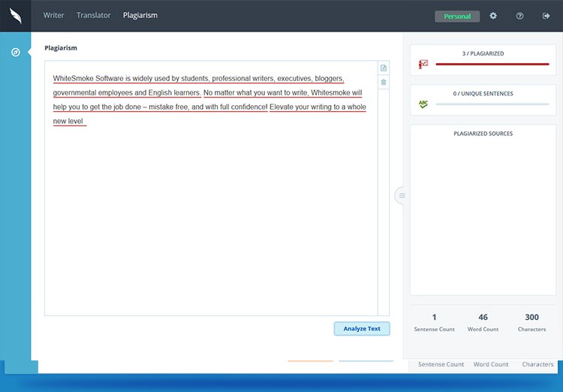Click inside the plagiarism text area
563x392 pixels.
pos(210,225)
